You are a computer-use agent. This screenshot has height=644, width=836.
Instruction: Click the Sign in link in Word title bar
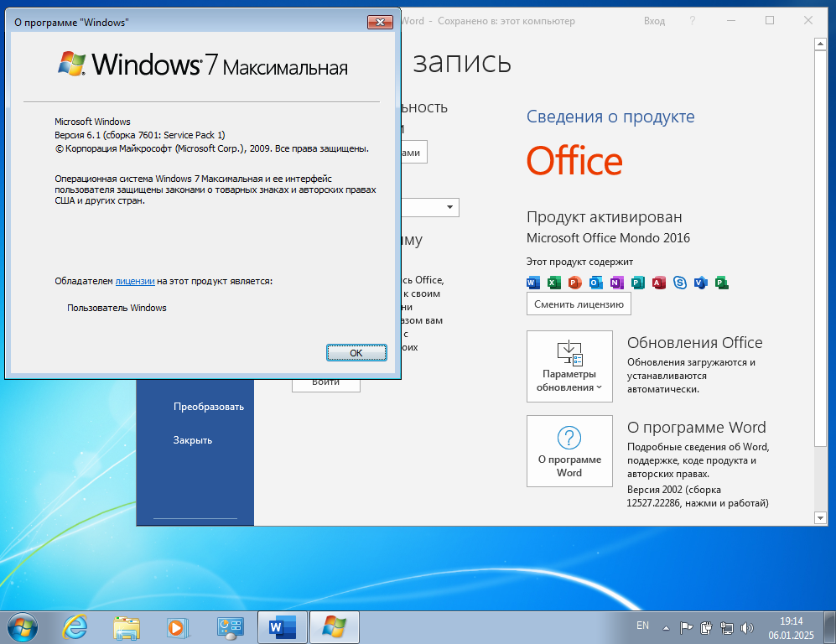tap(654, 21)
